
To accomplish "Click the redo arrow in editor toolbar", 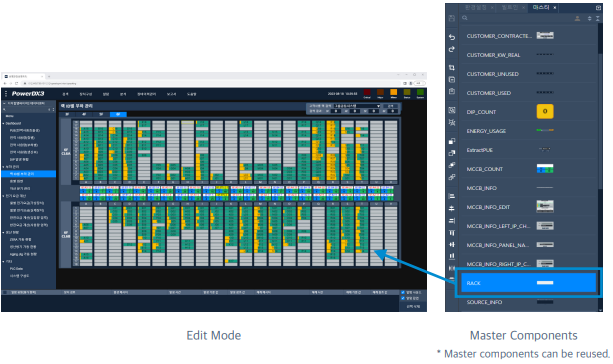I will click(452, 49).
